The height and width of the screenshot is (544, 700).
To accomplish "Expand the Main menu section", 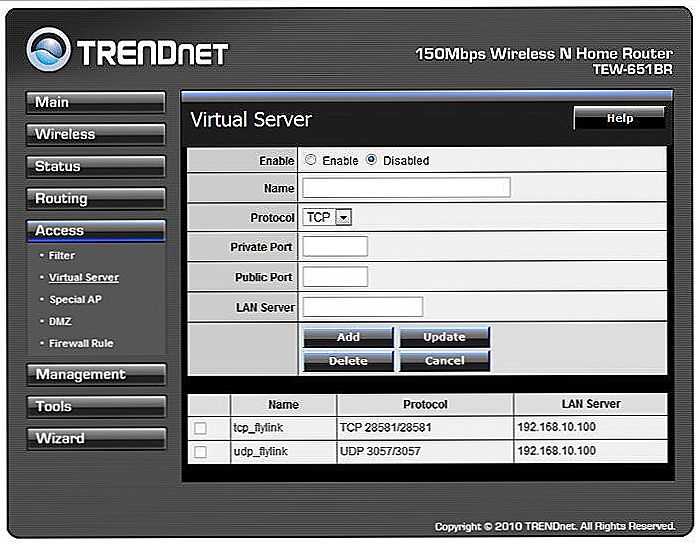I will click(x=95, y=102).
